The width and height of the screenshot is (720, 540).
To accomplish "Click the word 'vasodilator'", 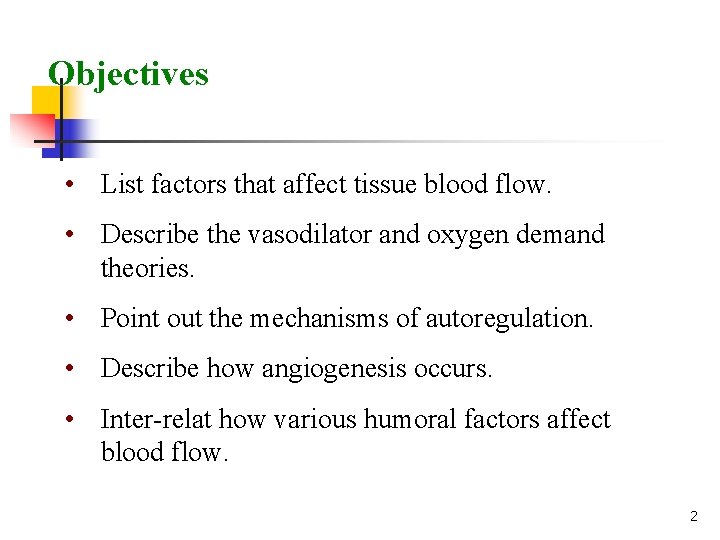I will [x=310, y=234].
